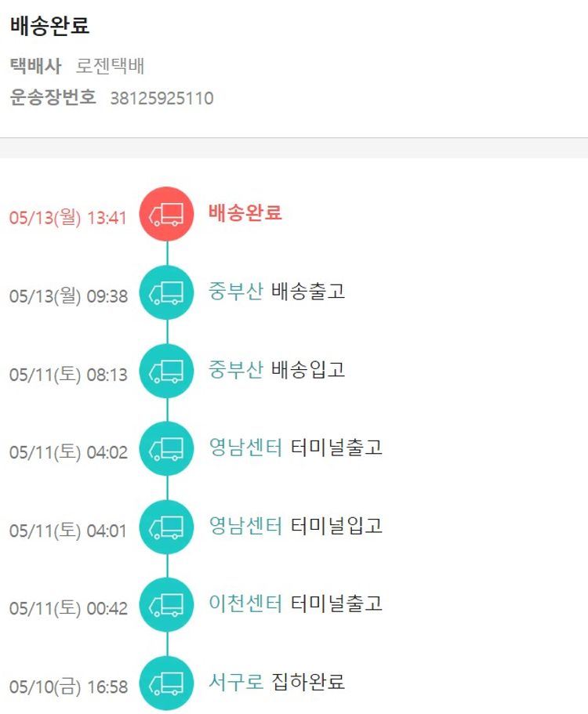The width and height of the screenshot is (588, 714).
Task: Open 영남센터 link in 터미널입고 row
Action: 245,526
